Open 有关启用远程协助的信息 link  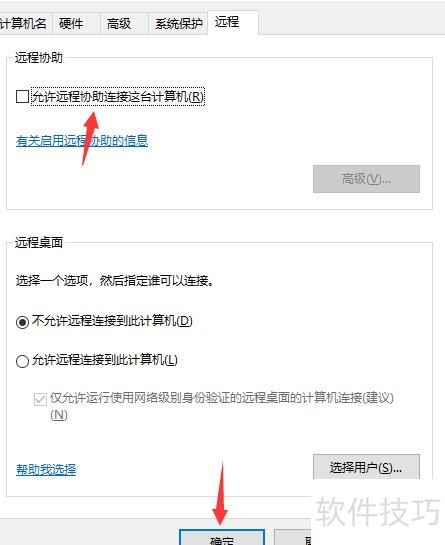pos(82,141)
